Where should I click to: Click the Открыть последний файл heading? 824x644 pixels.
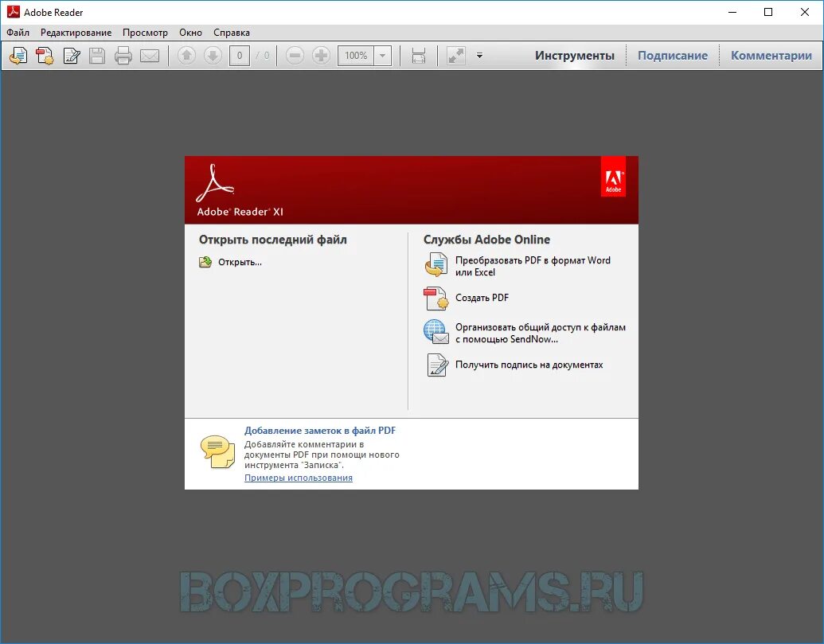point(273,240)
